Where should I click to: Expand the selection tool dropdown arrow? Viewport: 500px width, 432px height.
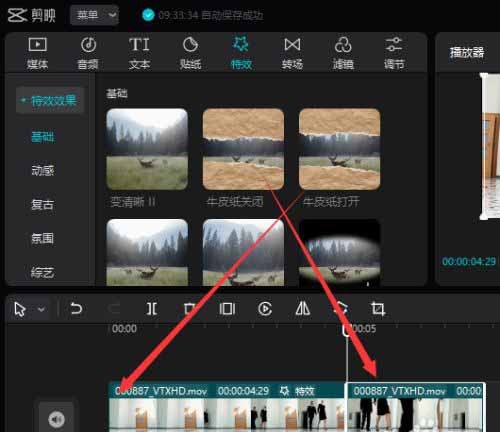click(x=41, y=309)
